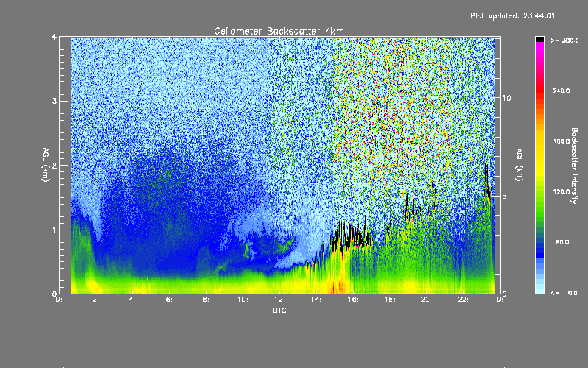Select the '22:' tick on the UTC axis

463,300
